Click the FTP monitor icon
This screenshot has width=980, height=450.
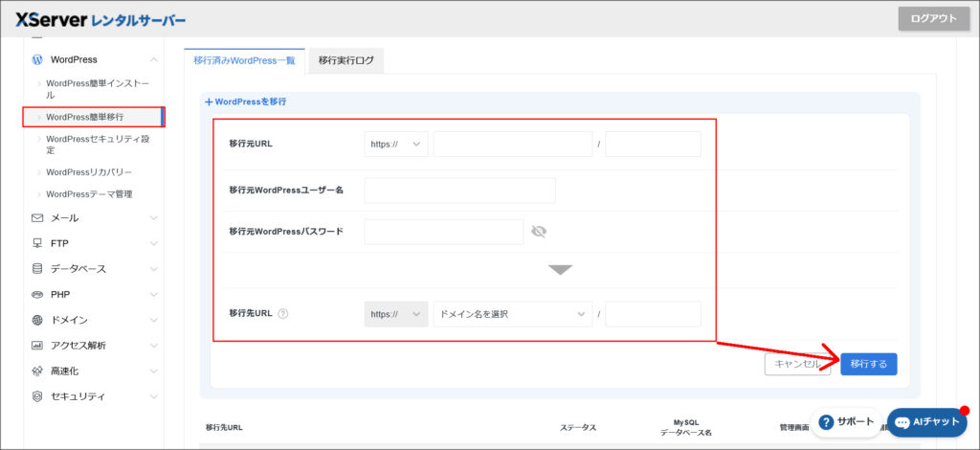click(37, 244)
